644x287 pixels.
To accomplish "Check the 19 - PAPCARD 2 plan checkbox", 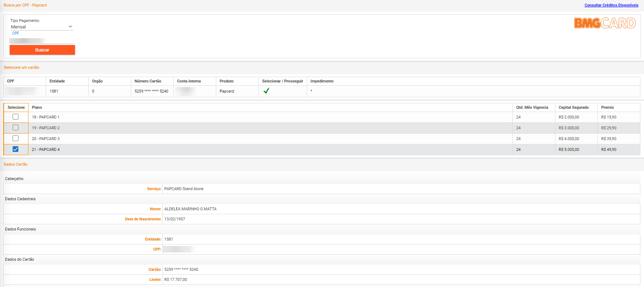I will (x=15, y=127).
